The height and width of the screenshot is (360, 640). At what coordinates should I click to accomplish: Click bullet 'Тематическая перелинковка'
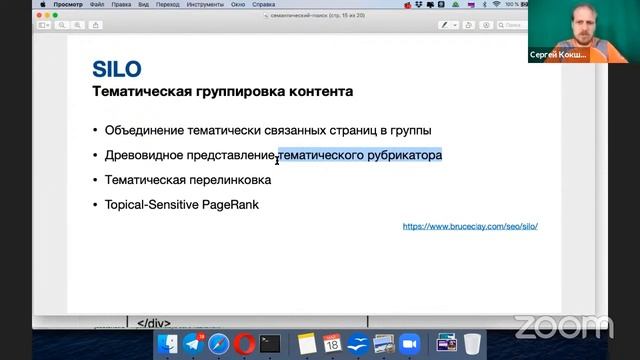188,180
